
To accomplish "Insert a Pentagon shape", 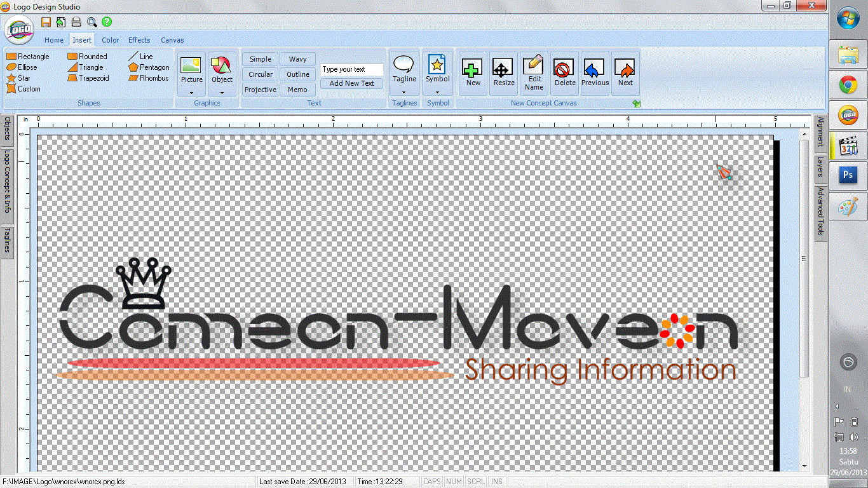I will click(149, 67).
